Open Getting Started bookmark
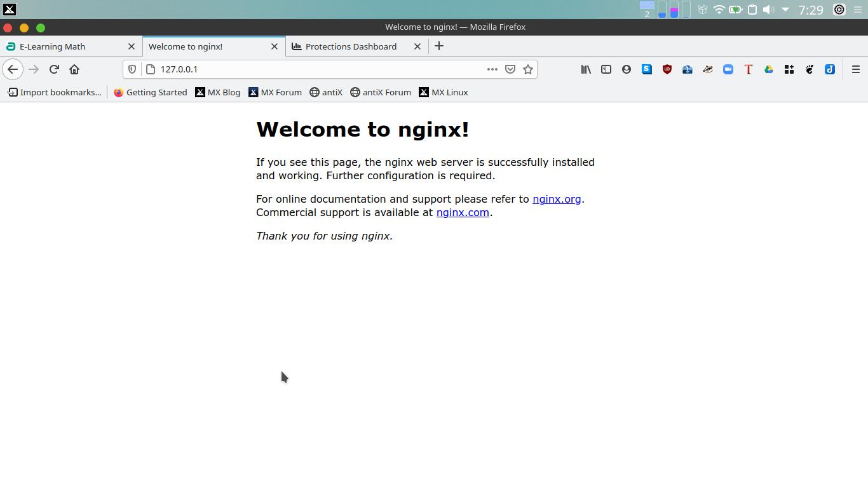This screenshot has height=488, width=868. point(150,92)
